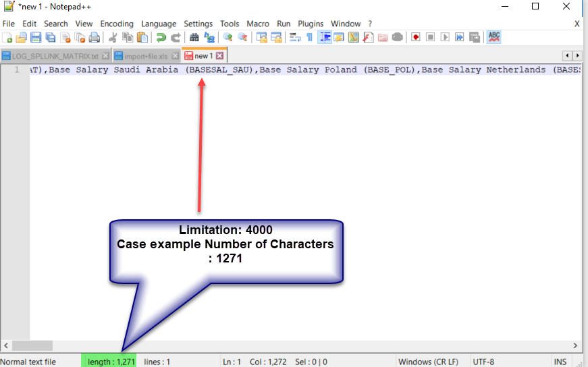Start macro recording red dot icon
Image resolution: width=588 pixels, height=367 pixels.
click(415, 37)
